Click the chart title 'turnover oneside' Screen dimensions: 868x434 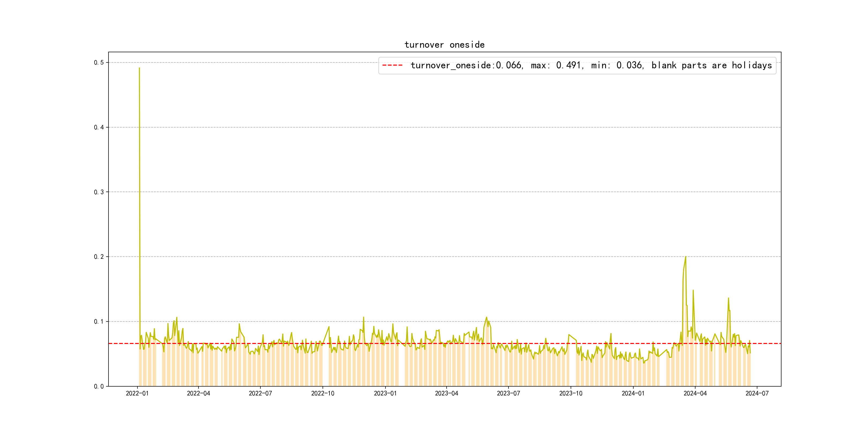click(444, 45)
